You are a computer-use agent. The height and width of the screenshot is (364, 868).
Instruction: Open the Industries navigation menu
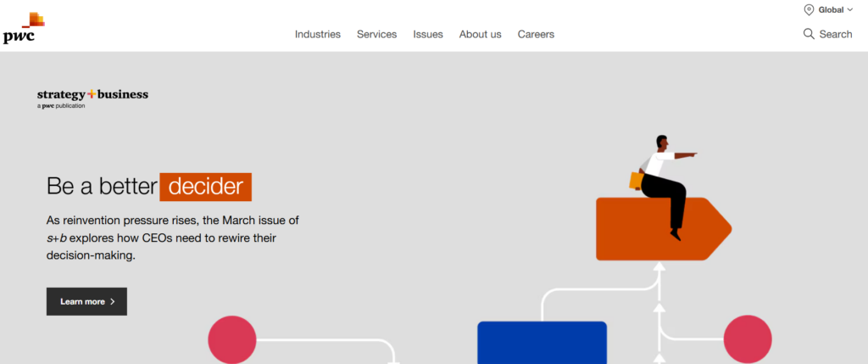[318, 34]
